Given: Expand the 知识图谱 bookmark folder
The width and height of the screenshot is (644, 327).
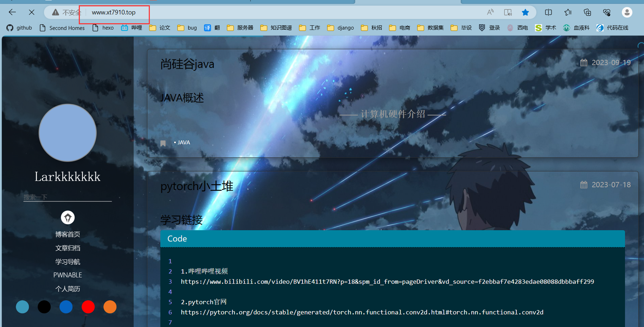Looking at the screenshot, I should coord(276,28).
